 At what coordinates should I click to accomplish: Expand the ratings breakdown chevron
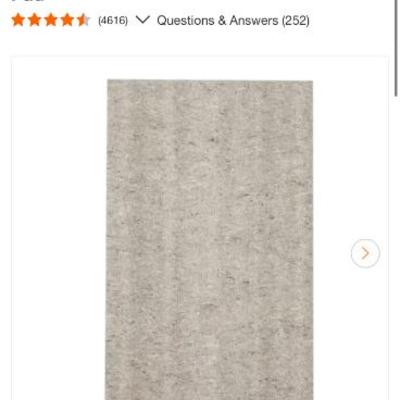pos(143,20)
